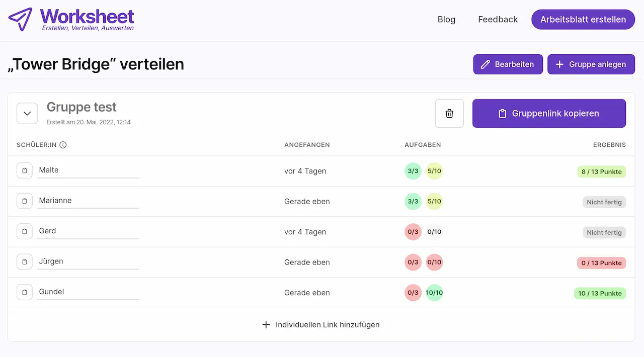The width and height of the screenshot is (644, 357).
Task: Click Marianne's Nicht fertig result
Action: coord(604,202)
